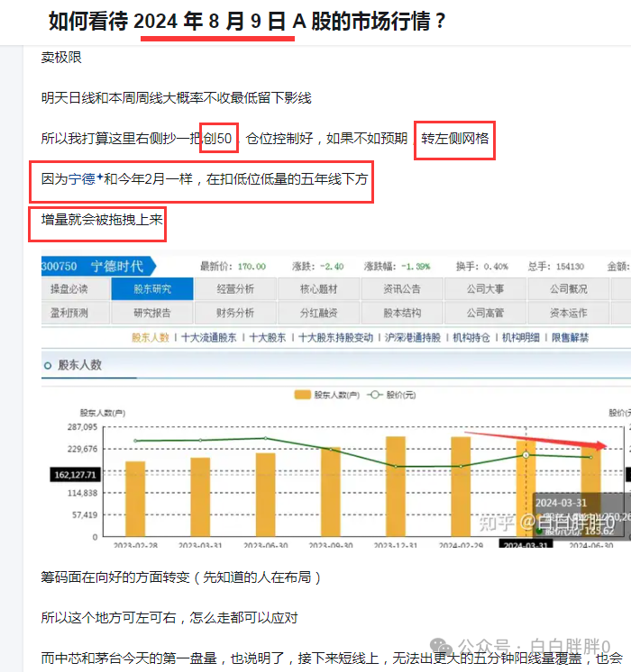Viewport: 631px width, 672px height.
Task: Click the 卖极限 text line
Action: [x=61, y=58]
